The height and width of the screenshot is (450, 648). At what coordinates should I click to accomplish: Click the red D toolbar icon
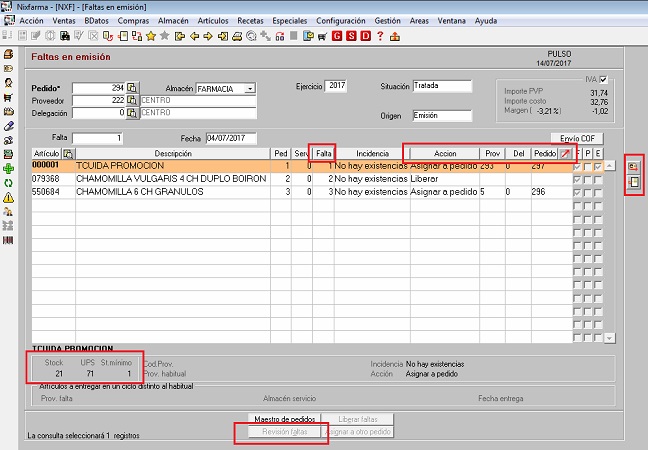pyautogui.click(x=365, y=36)
